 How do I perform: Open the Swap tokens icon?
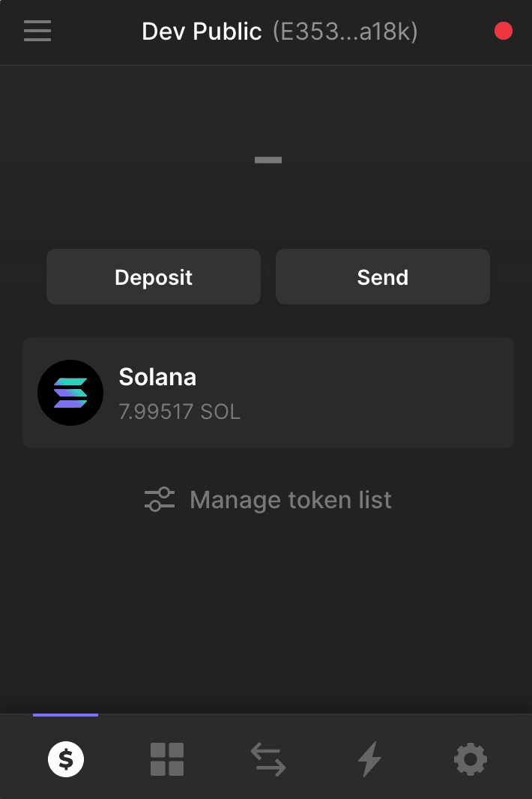point(267,759)
